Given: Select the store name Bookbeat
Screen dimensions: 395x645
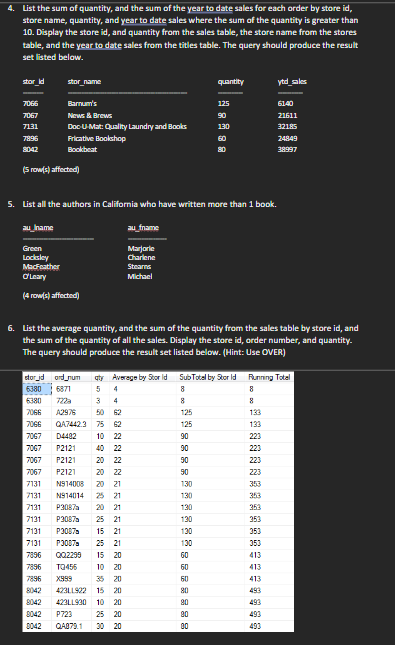Looking at the screenshot, I should (x=82, y=149).
